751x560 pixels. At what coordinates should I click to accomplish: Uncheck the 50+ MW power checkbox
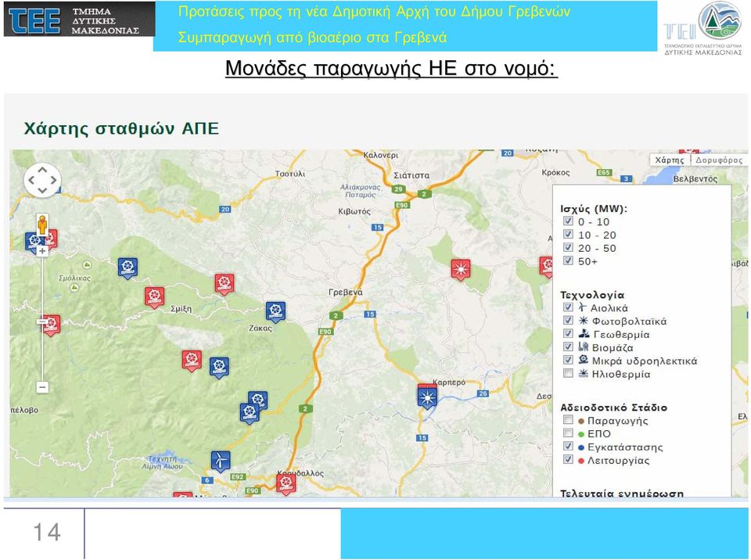coord(568,260)
